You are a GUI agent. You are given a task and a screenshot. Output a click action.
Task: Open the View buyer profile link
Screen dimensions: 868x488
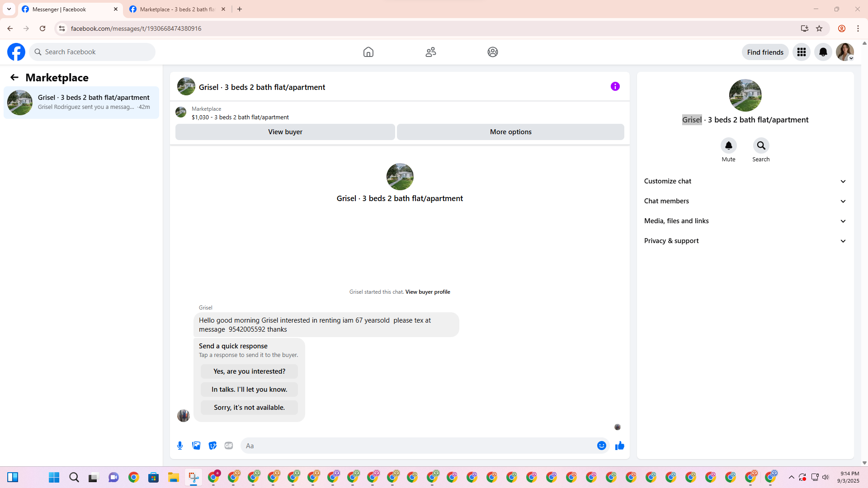[428, 292]
